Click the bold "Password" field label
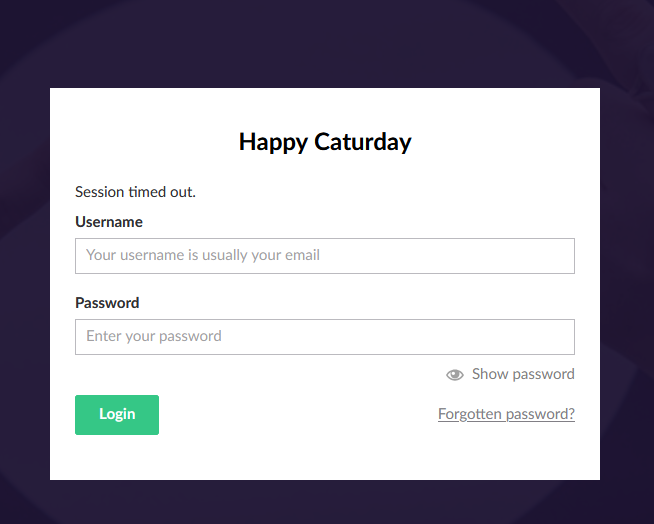The height and width of the screenshot is (524, 654). pos(107,303)
